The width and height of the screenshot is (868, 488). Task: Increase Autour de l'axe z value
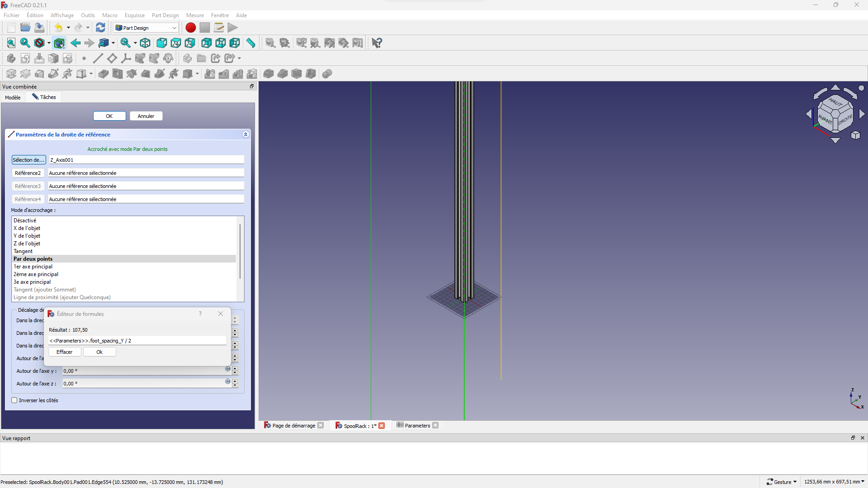(235, 381)
